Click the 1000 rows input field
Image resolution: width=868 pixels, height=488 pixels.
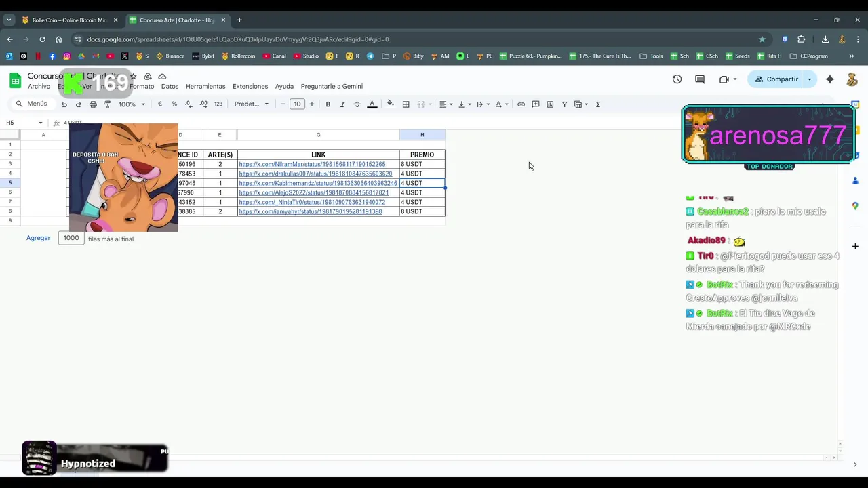pyautogui.click(x=71, y=238)
